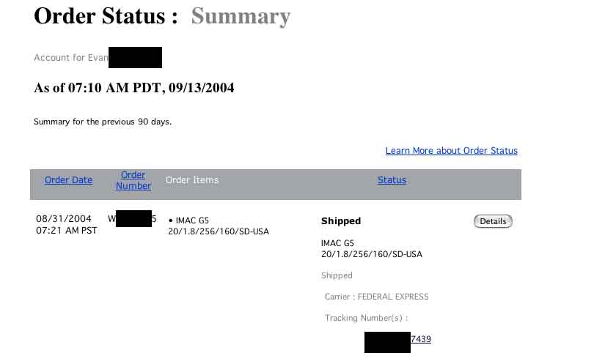Click the black "Order Status :" page heading
Screen dimensions: 594x364
(106, 16)
